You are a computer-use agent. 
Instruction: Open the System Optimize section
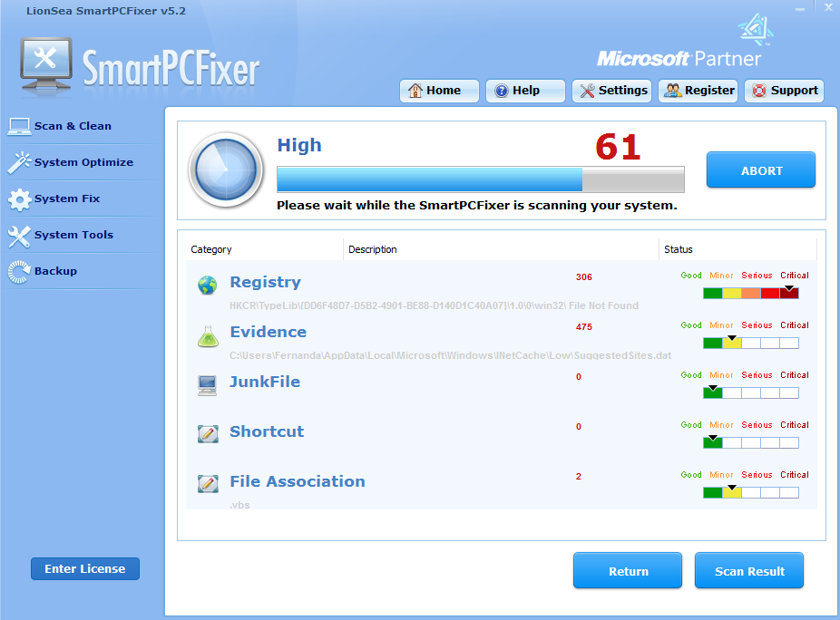(x=83, y=163)
